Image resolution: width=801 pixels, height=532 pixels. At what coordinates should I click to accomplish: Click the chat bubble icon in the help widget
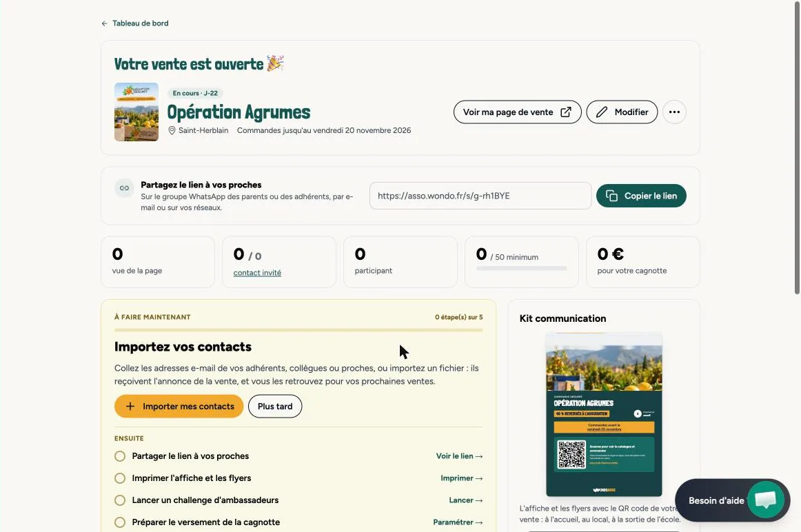point(766,500)
